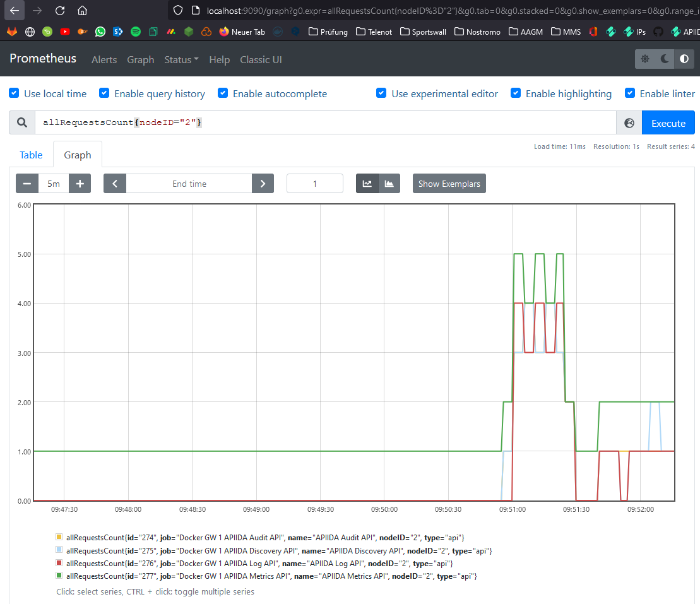Image resolution: width=700 pixels, height=604 pixels.
Task: Click the Show Exemplars button
Action: (x=449, y=184)
